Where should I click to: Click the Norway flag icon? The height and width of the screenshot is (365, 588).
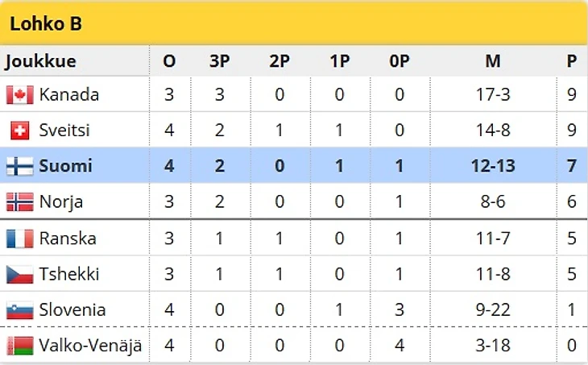(x=19, y=201)
